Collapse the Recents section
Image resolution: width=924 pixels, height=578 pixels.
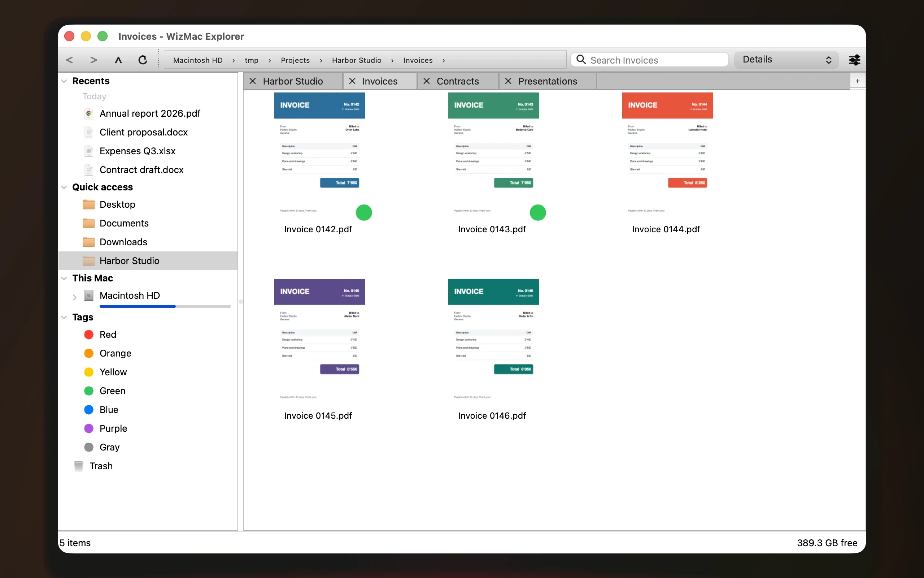64,81
